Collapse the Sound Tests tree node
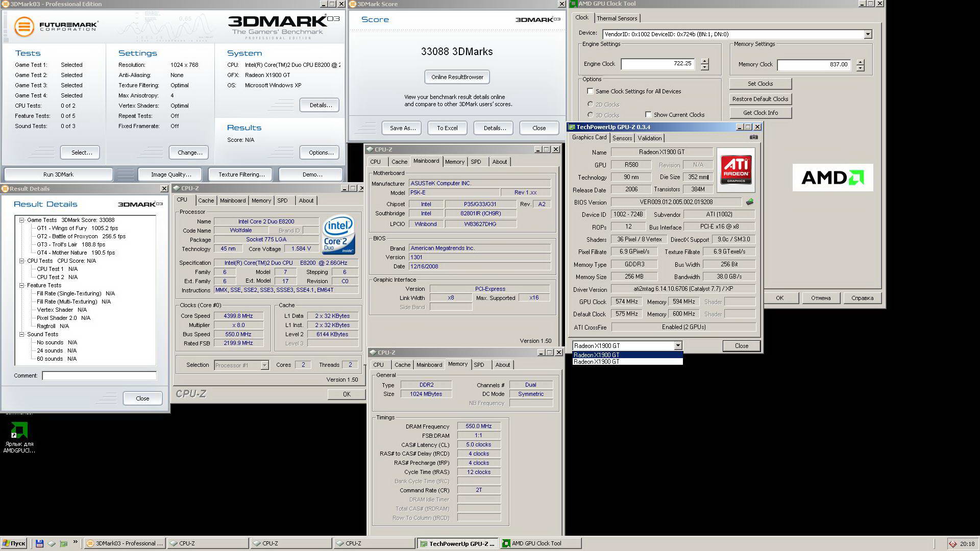The image size is (980, 551). [x=22, y=335]
